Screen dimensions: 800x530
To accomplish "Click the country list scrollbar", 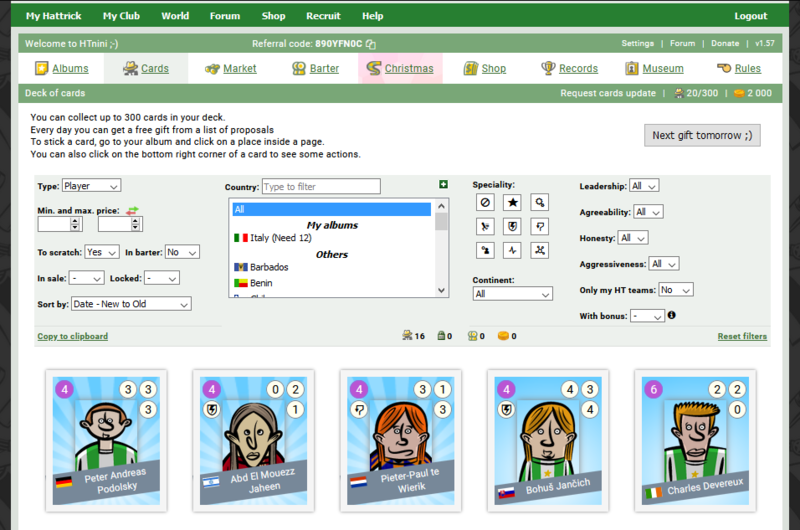I will pos(441,247).
